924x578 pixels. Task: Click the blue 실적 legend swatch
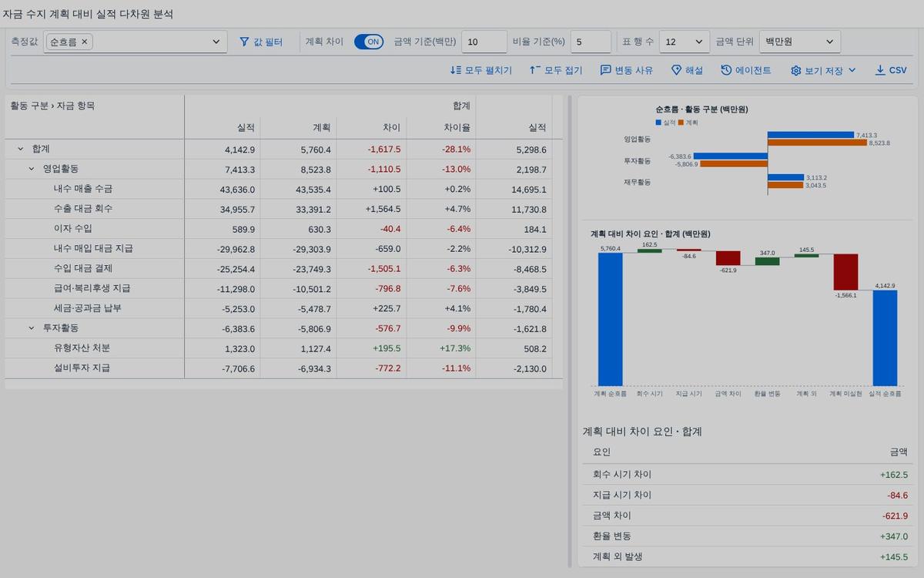point(658,123)
